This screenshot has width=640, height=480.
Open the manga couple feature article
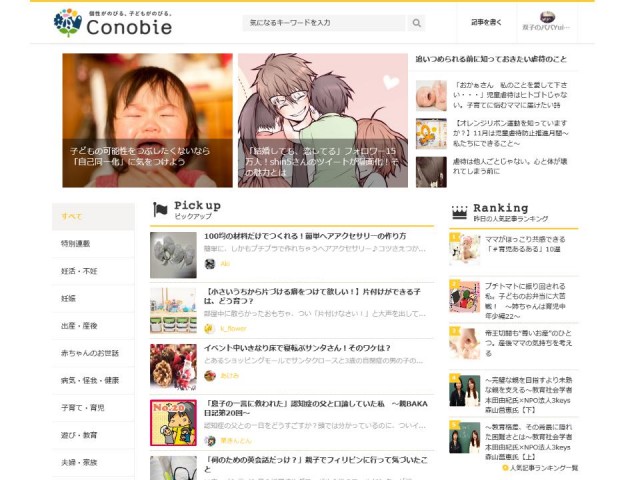coord(323,120)
